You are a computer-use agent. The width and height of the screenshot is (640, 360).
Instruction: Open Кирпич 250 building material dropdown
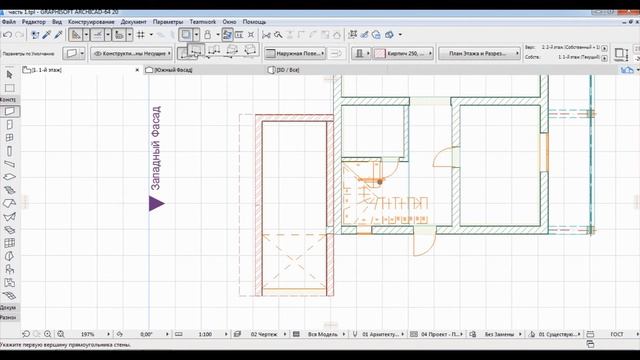(x=403, y=53)
